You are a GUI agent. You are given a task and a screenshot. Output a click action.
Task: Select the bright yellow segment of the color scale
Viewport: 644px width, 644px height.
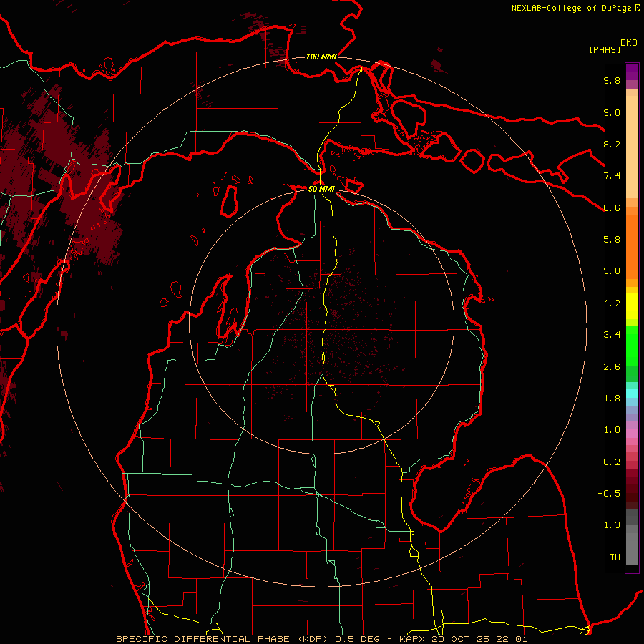click(x=632, y=306)
